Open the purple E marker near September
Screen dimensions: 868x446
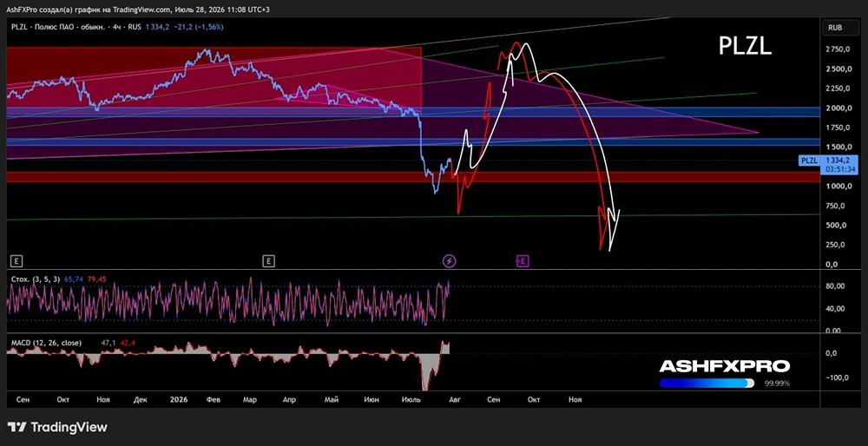(523, 260)
